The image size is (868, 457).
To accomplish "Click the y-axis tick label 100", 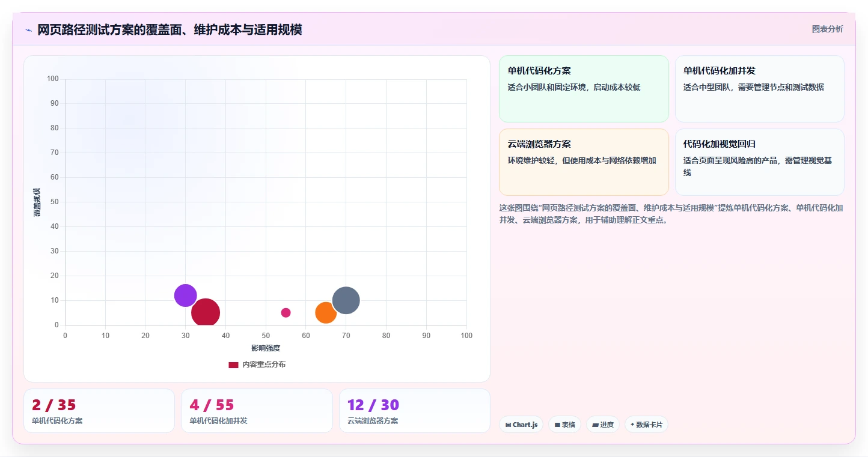I will 52,79.
